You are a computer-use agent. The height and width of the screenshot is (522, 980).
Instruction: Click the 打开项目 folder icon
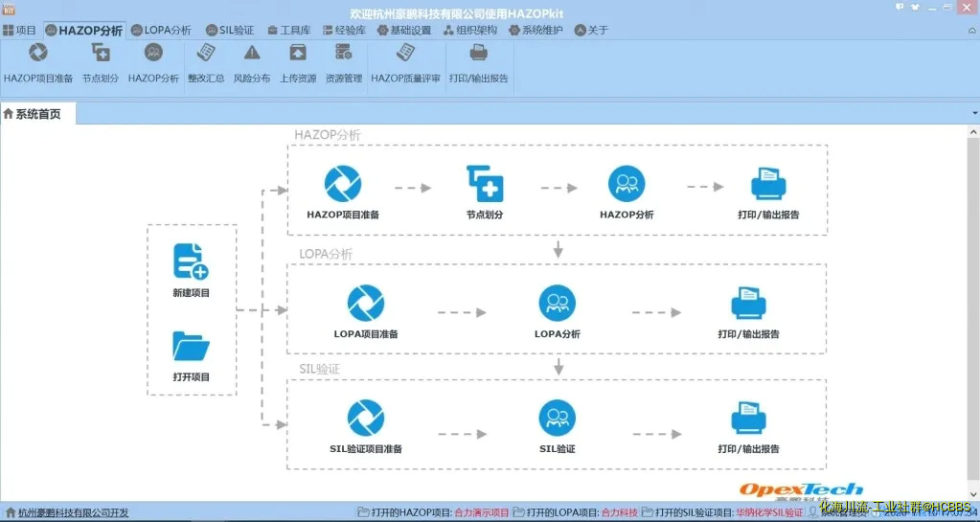[191, 347]
